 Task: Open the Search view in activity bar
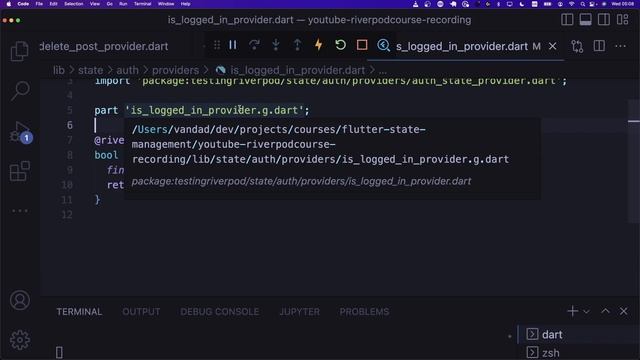point(20,90)
